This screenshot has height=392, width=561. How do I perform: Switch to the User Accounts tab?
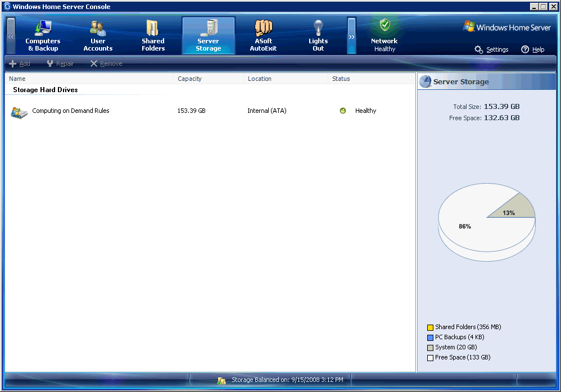pos(98,36)
